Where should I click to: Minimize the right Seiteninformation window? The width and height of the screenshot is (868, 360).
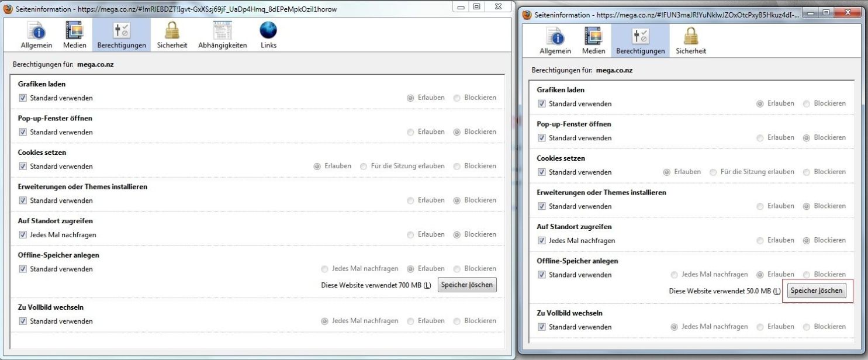coord(811,12)
